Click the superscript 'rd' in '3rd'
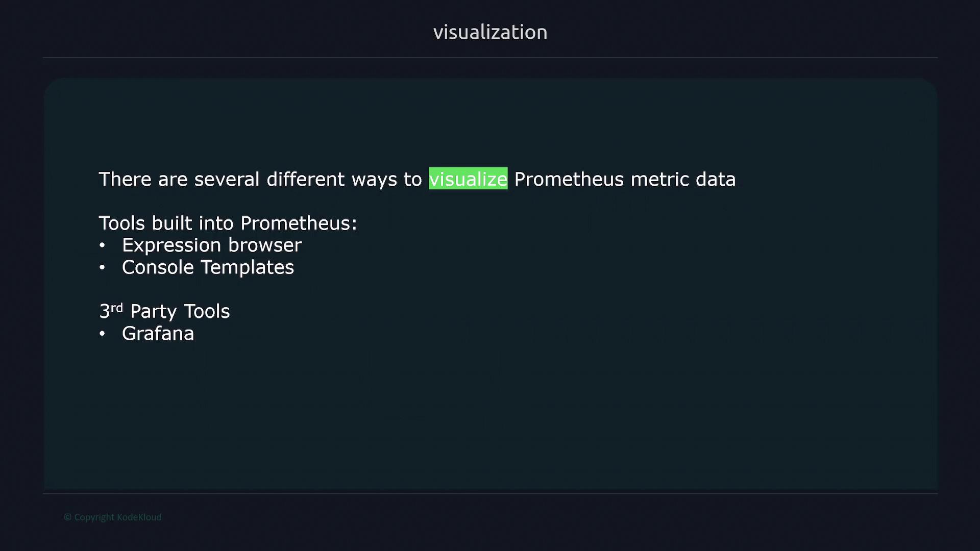Image resolution: width=980 pixels, height=551 pixels. pyautogui.click(x=117, y=308)
